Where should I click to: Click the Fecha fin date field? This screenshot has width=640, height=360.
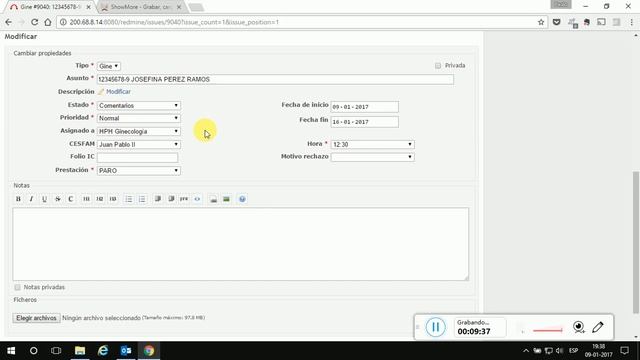[x=364, y=122]
